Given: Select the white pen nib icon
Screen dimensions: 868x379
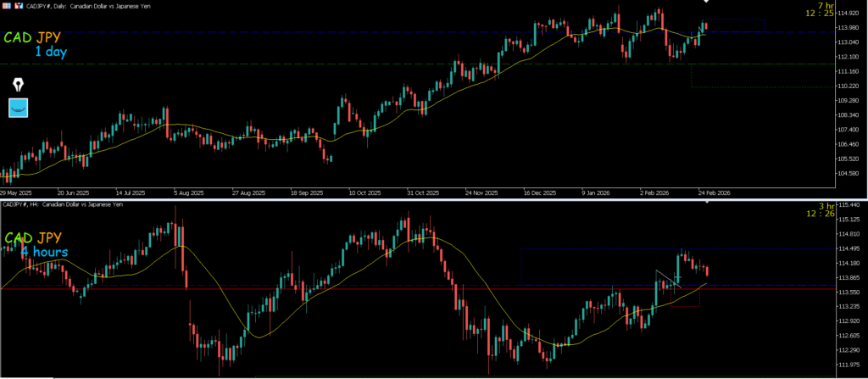Looking at the screenshot, I should pyautogui.click(x=19, y=85).
